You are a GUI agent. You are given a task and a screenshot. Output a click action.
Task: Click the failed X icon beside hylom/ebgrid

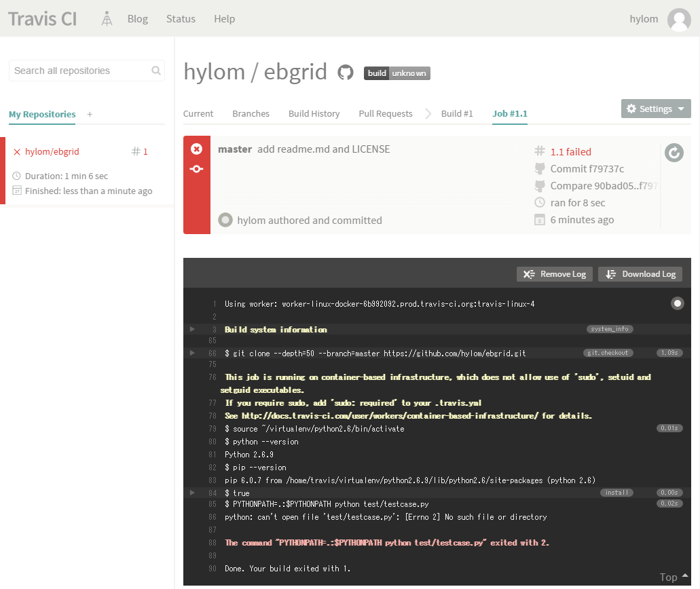point(17,152)
